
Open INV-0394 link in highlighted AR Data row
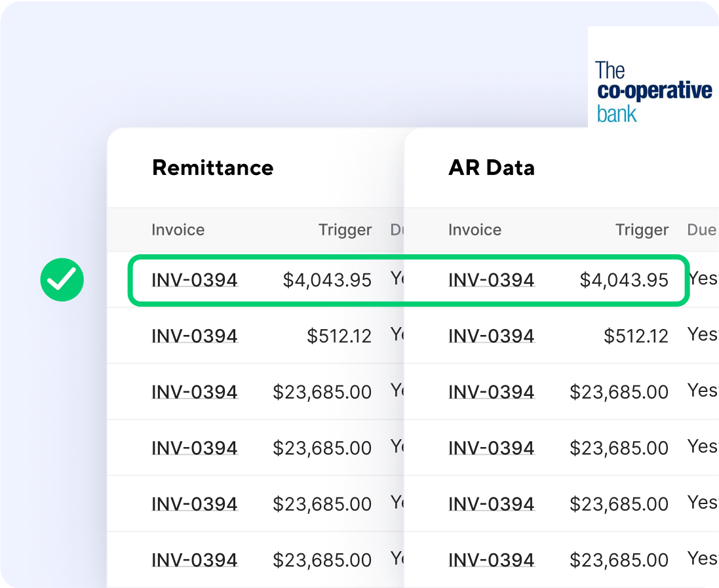[x=492, y=281]
